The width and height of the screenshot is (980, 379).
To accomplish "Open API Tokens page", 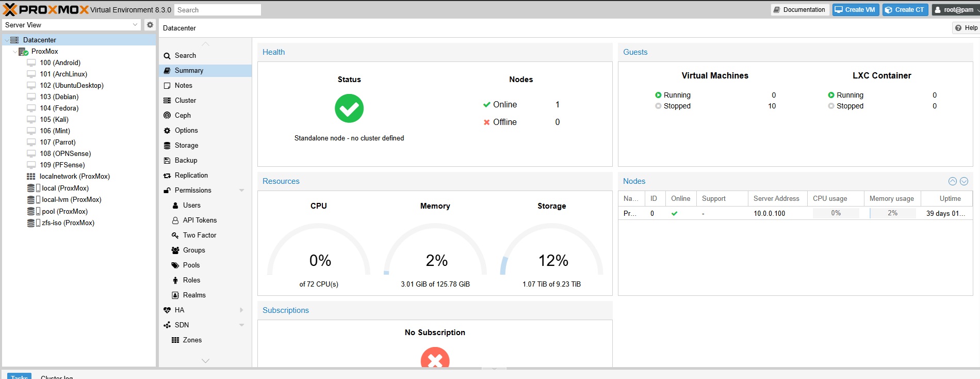I will click(x=200, y=220).
